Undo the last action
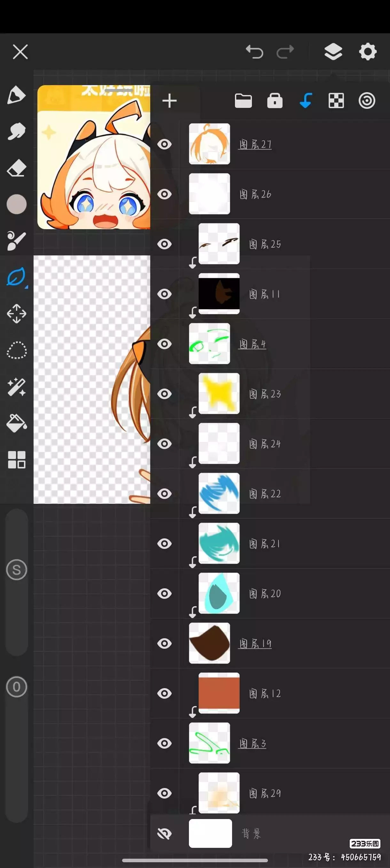This screenshot has height=868, width=390. coord(254,52)
